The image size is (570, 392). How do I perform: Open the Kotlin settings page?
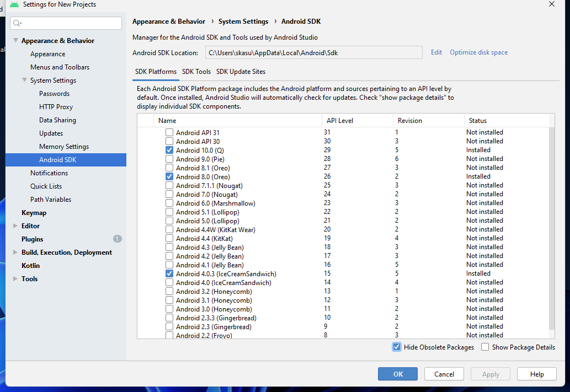coord(30,266)
